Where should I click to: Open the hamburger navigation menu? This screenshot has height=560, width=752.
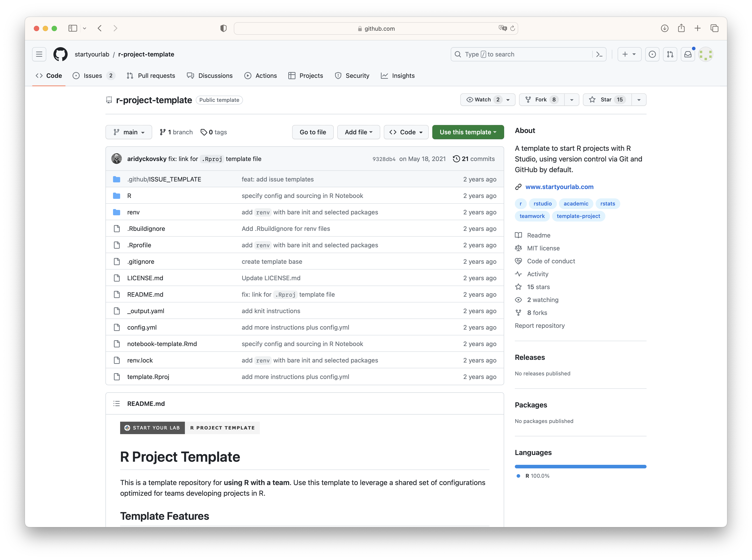click(x=39, y=54)
